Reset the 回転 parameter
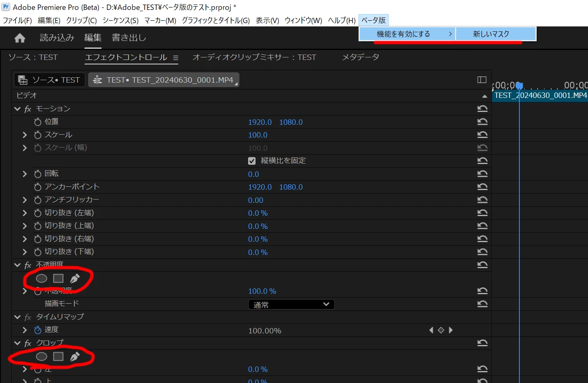 coord(482,174)
